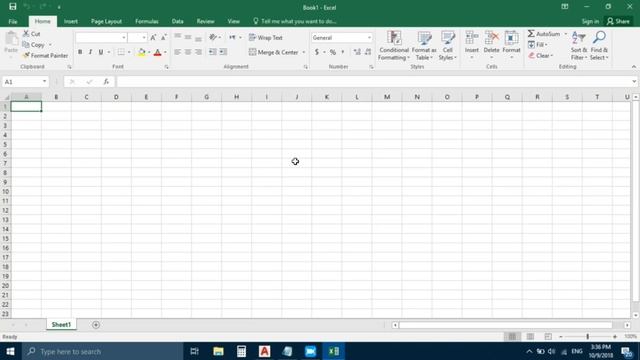Toggle Underline formatting
The height and width of the screenshot is (360, 640).
(x=100, y=52)
